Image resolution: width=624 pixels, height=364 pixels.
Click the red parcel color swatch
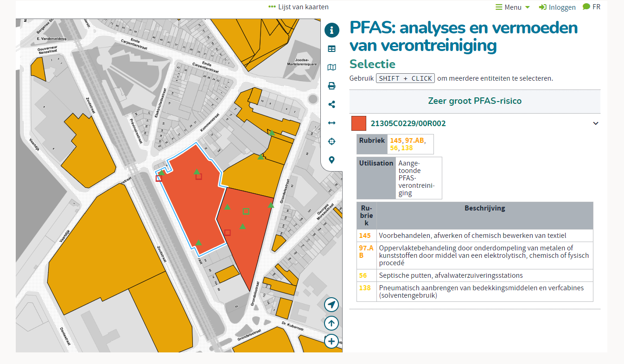tap(359, 123)
